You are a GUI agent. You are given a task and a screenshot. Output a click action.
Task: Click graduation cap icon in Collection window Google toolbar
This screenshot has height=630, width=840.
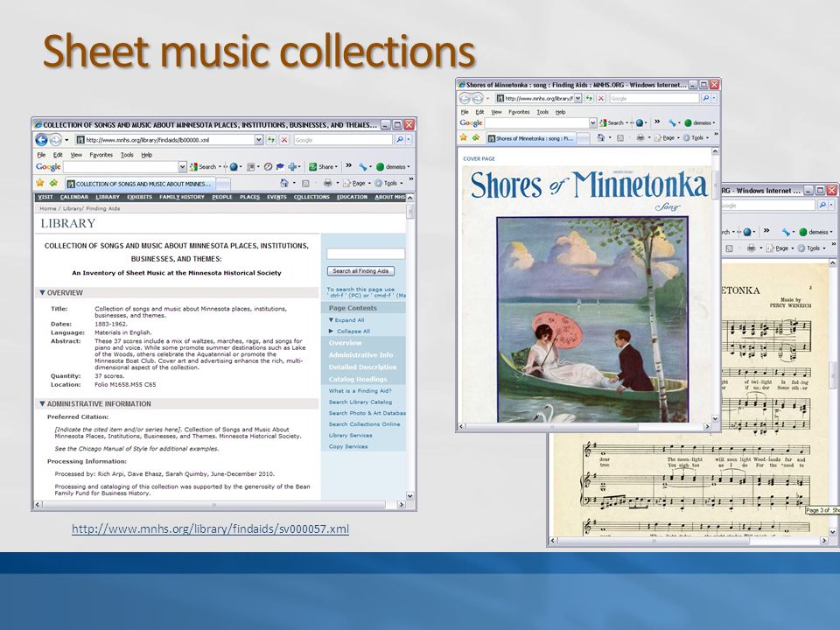tap(280, 166)
